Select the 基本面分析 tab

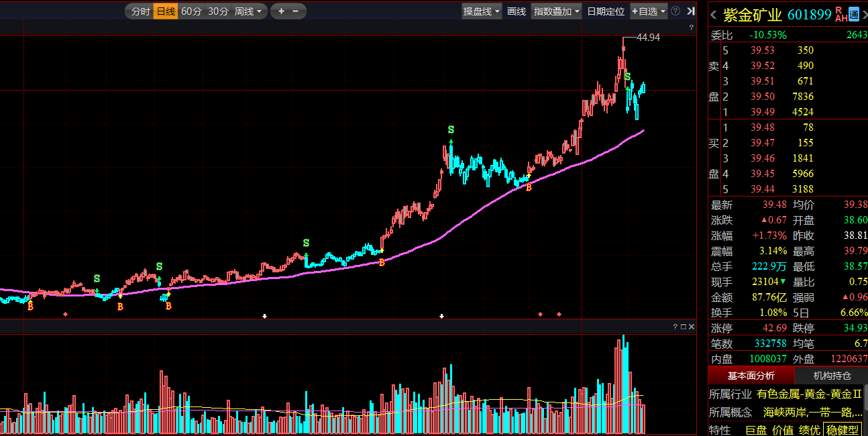point(751,376)
